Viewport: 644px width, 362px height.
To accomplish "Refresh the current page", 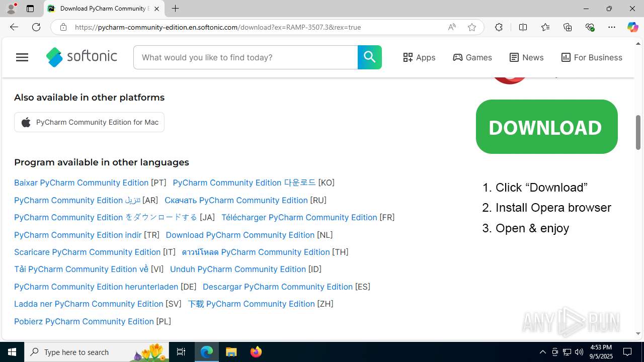I will [36, 27].
